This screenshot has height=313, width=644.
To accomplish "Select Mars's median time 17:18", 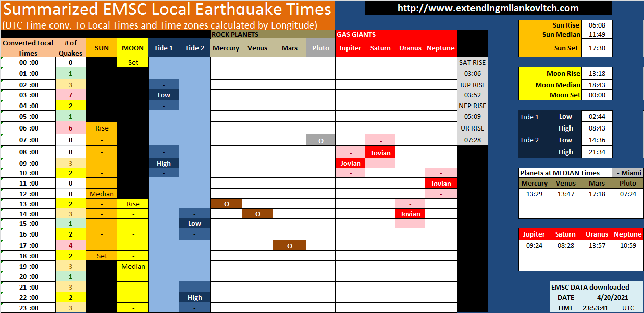I will [597, 194].
